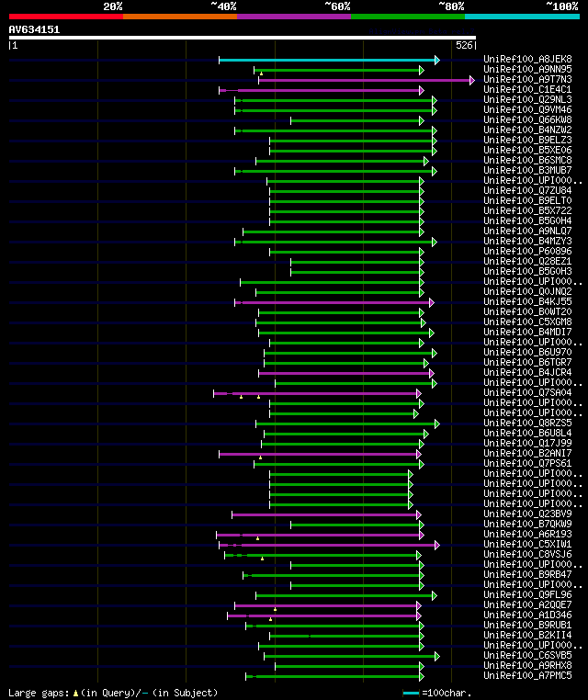
Task: View the UniRef100_Q0JNQ2 record
Action: tap(527, 292)
